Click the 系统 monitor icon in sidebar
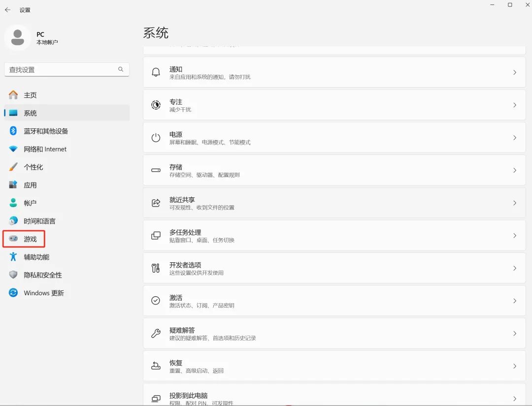532x406 pixels. (13, 113)
